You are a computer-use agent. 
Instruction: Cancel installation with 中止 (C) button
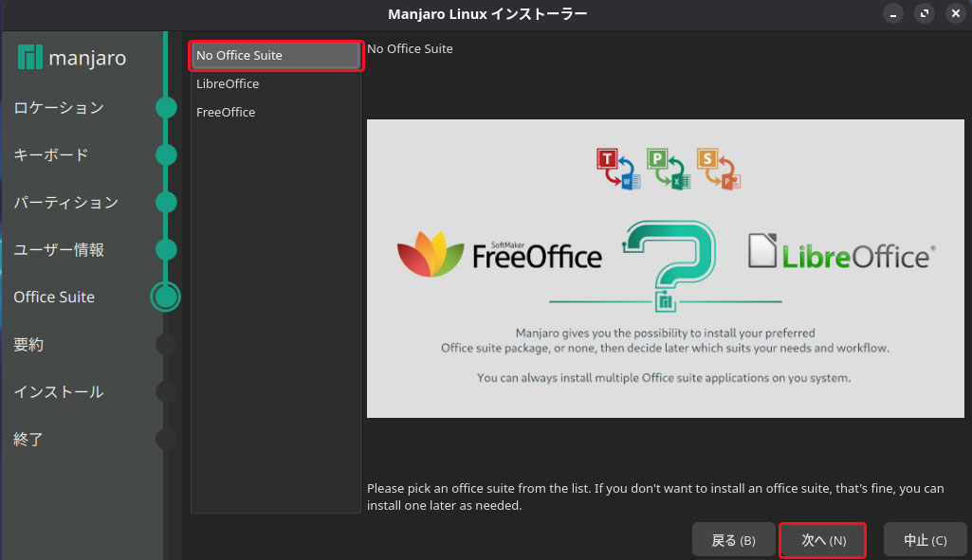tap(925, 540)
